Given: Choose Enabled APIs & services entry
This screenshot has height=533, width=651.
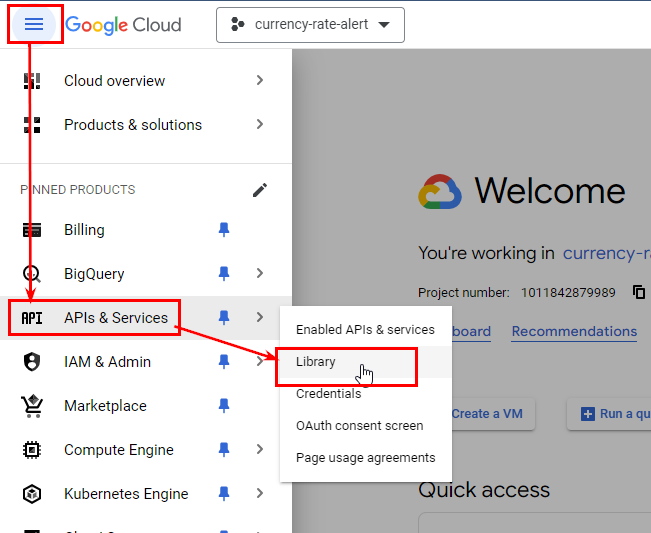Looking at the screenshot, I should click(x=365, y=330).
